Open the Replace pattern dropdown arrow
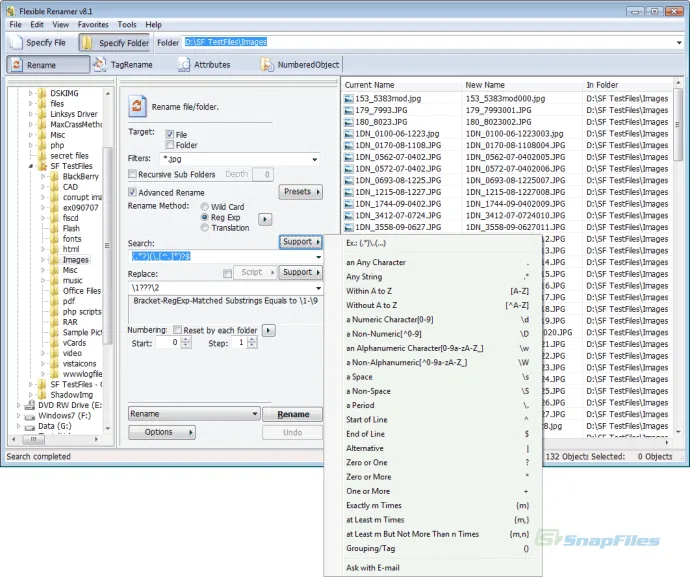 tap(318, 288)
